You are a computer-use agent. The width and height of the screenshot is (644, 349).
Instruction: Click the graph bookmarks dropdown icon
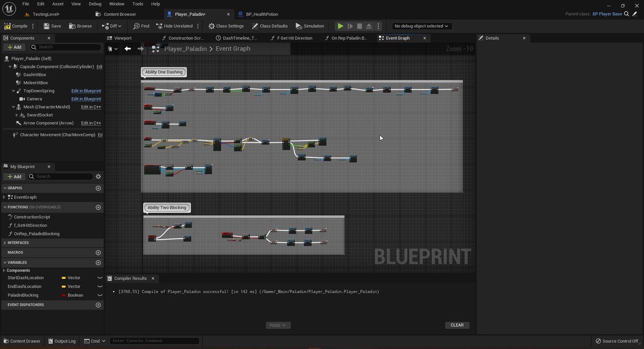[x=113, y=49]
